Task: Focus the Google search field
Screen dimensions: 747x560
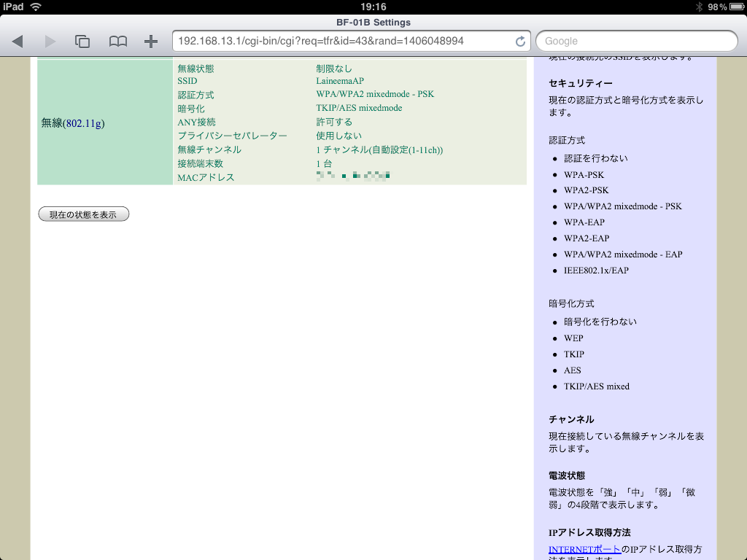Action: [636, 41]
